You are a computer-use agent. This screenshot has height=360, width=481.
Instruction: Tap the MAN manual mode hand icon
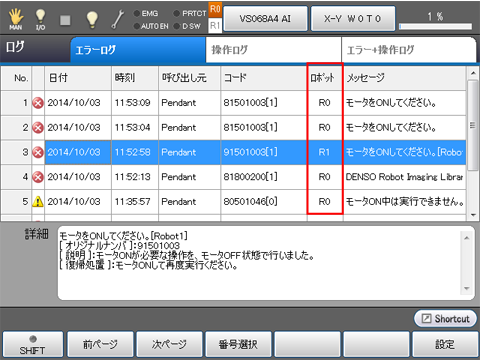coord(16,19)
